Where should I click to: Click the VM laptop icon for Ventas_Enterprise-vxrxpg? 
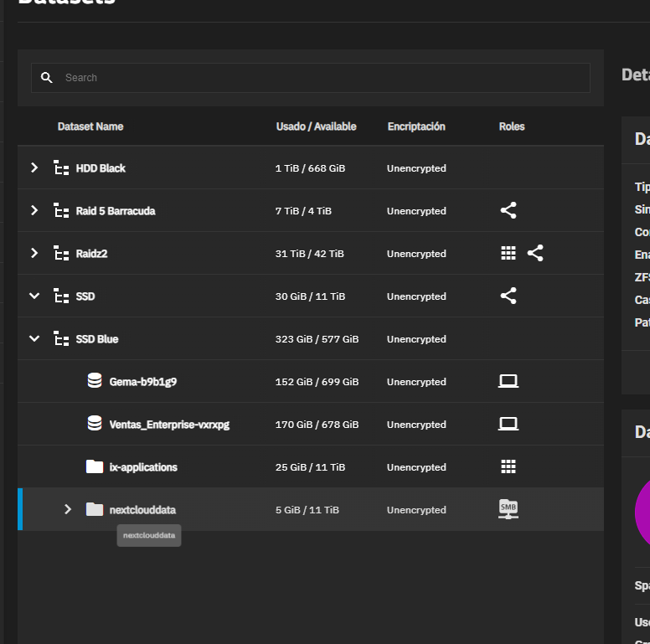click(x=508, y=424)
